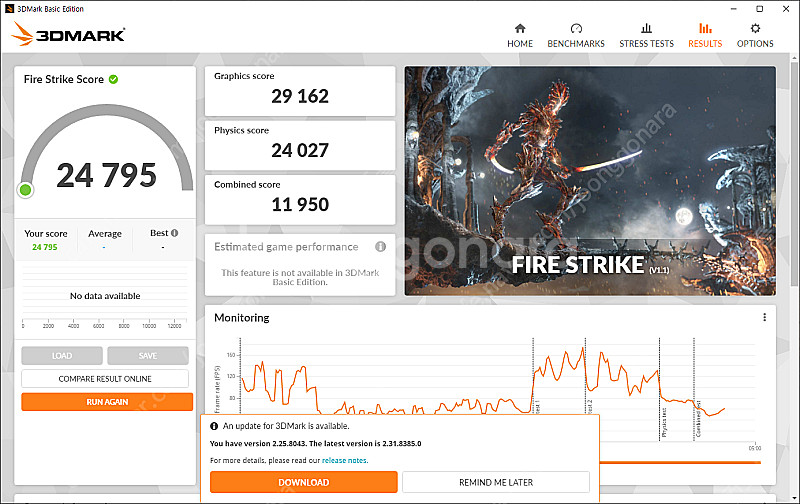The width and height of the screenshot is (800, 504).
Task: Click the LOAD button
Action: click(x=62, y=356)
